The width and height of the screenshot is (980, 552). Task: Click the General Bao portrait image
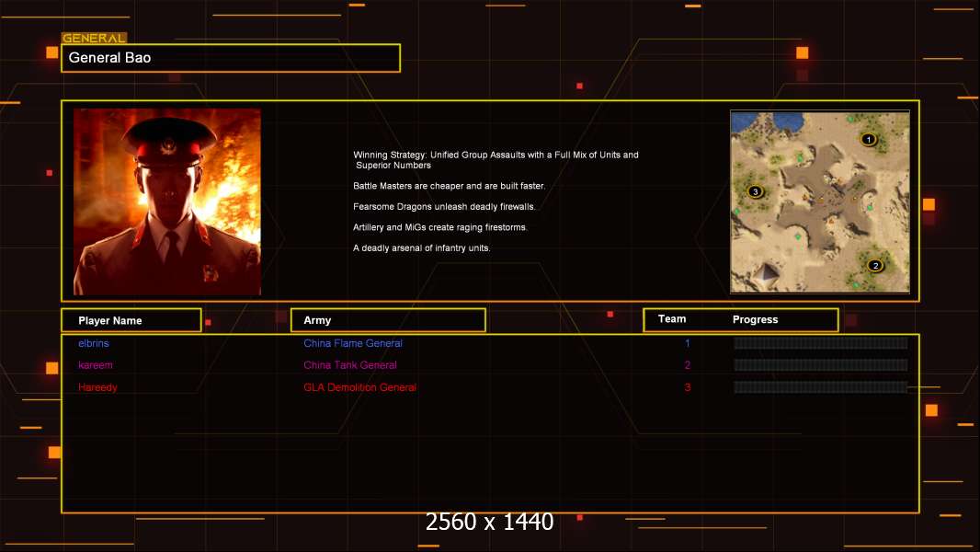tap(167, 201)
